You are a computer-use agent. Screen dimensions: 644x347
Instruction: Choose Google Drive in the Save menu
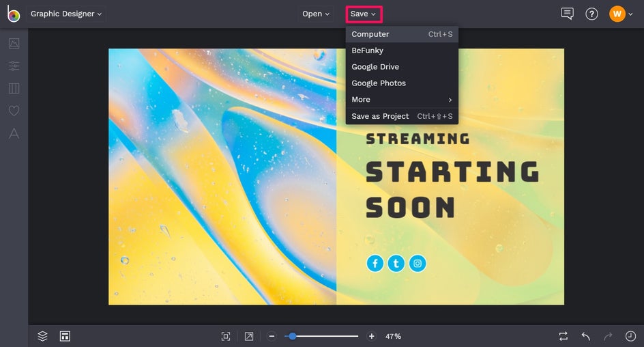pyautogui.click(x=402, y=67)
